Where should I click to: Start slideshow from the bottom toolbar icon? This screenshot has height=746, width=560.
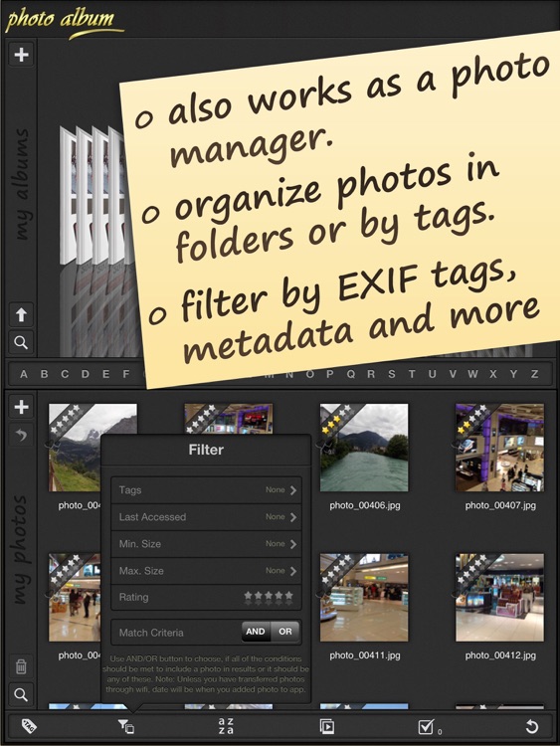(x=327, y=726)
